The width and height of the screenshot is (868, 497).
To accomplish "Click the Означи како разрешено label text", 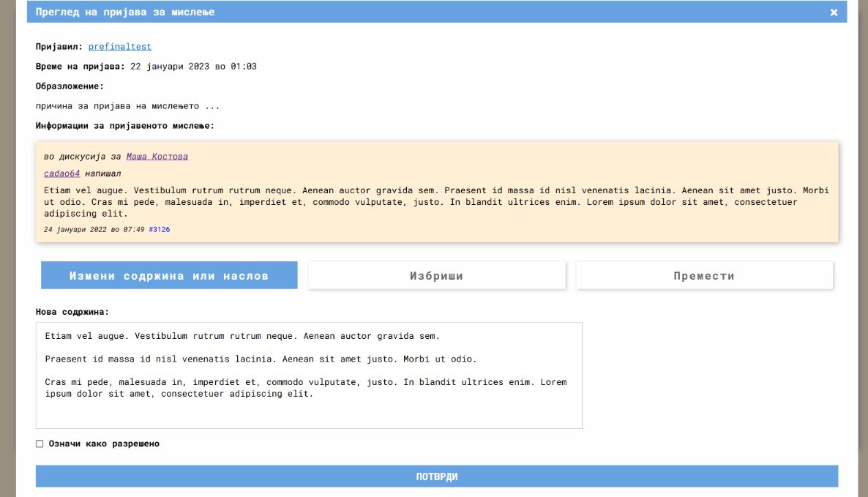I will [x=104, y=444].
